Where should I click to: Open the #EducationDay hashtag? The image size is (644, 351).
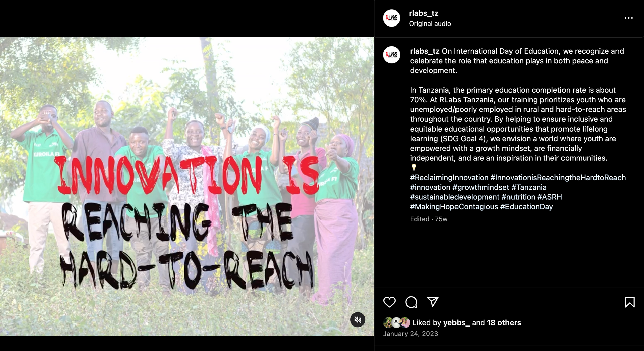pos(527,207)
